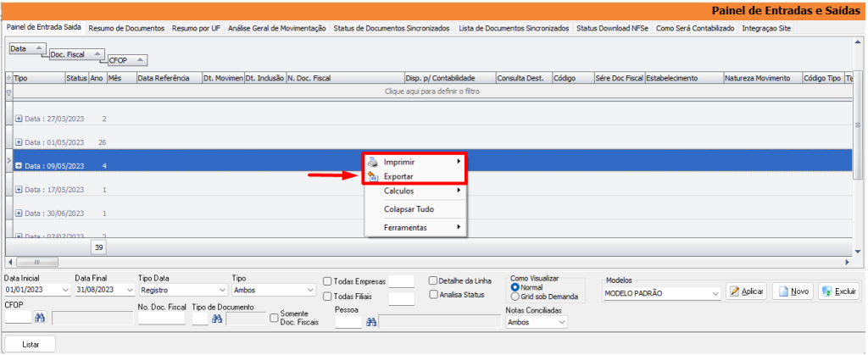
Task: Check the Somente Doc. Fiscais option
Action: coord(274,318)
